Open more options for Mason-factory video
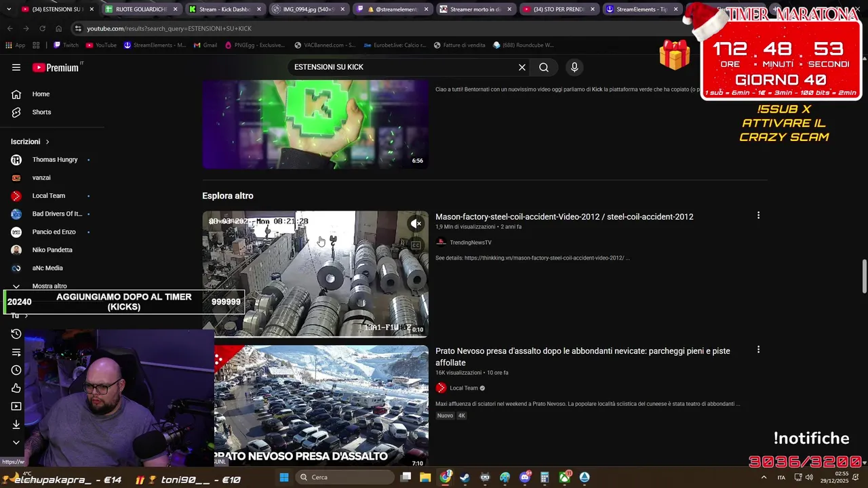 (758, 216)
